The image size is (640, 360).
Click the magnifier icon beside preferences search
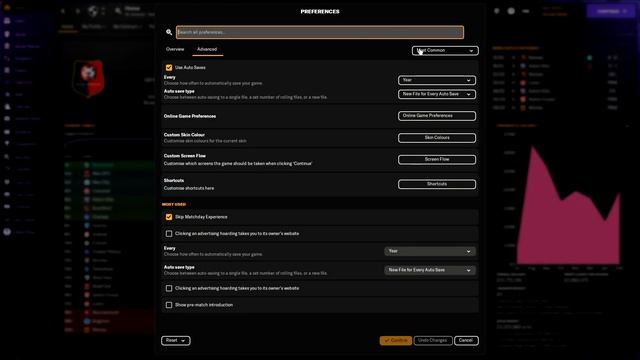point(169,32)
